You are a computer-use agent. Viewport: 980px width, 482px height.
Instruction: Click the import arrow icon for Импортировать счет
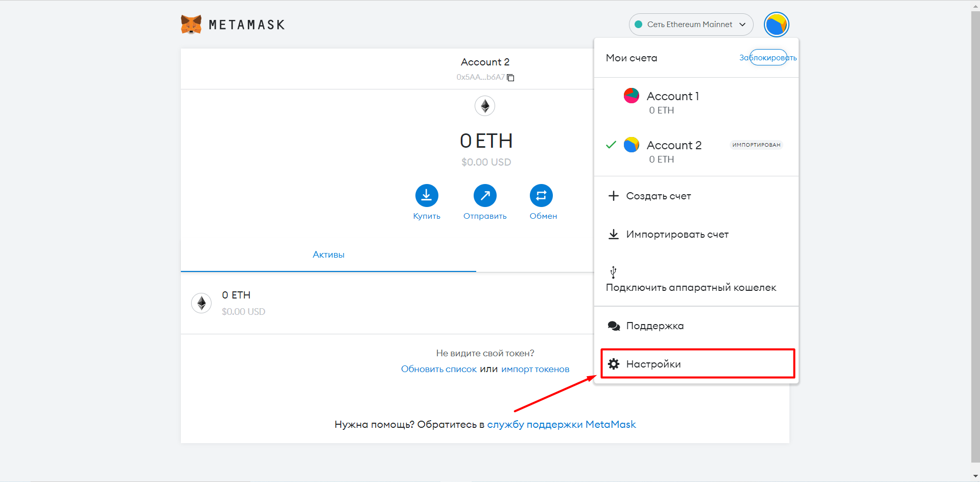click(x=614, y=234)
